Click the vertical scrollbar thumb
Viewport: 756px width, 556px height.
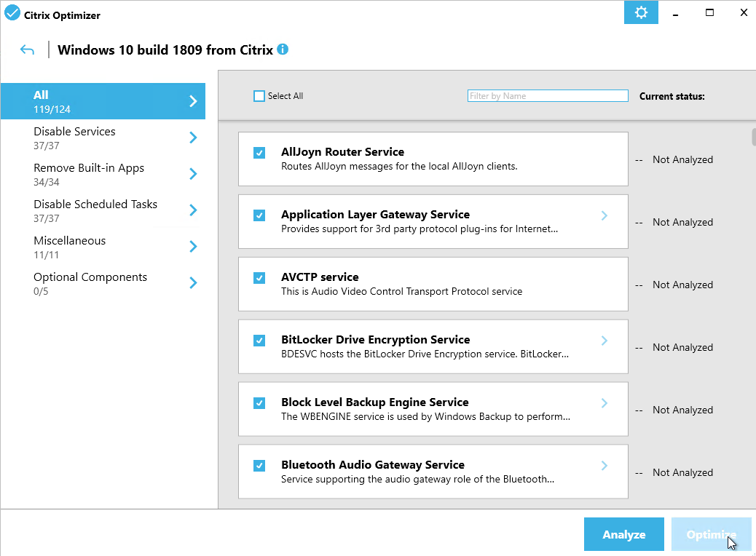point(754,136)
